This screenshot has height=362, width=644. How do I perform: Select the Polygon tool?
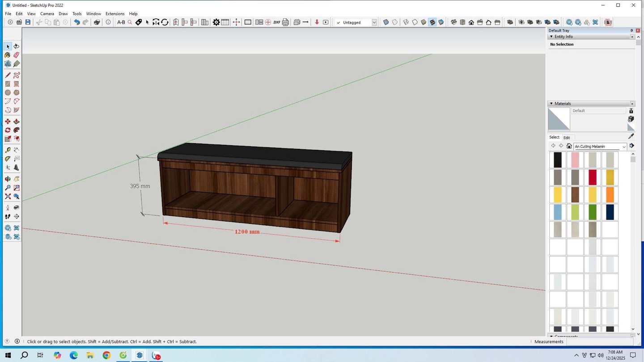point(17,93)
